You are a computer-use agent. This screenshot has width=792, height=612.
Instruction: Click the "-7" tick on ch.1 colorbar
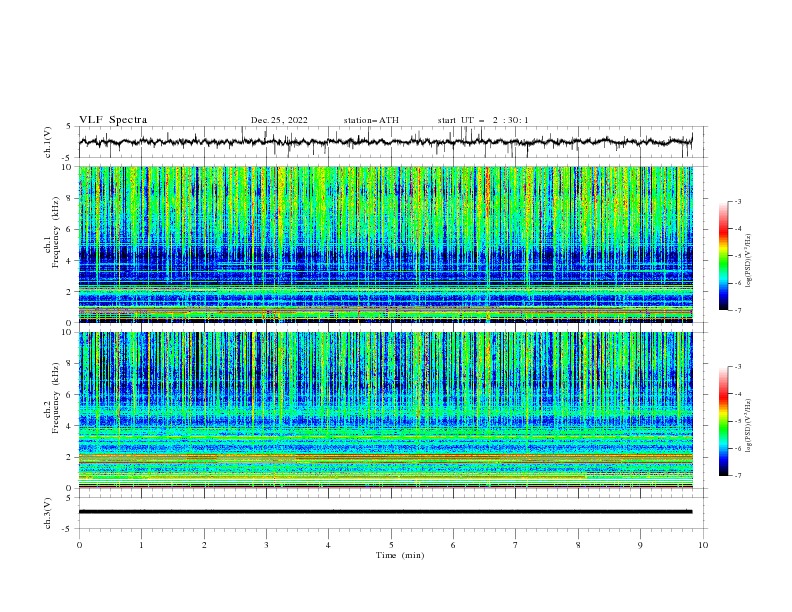[737, 310]
